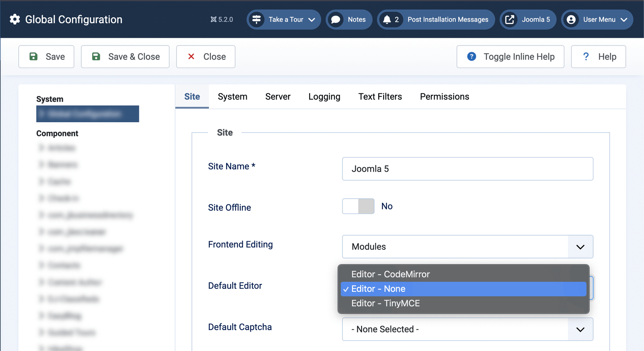Open Post Installation Messages
This screenshot has width=644, height=351.
tap(448, 19)
